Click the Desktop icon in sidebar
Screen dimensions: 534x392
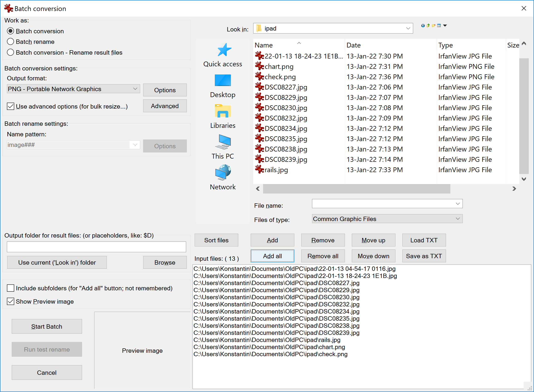pos(223,84)
